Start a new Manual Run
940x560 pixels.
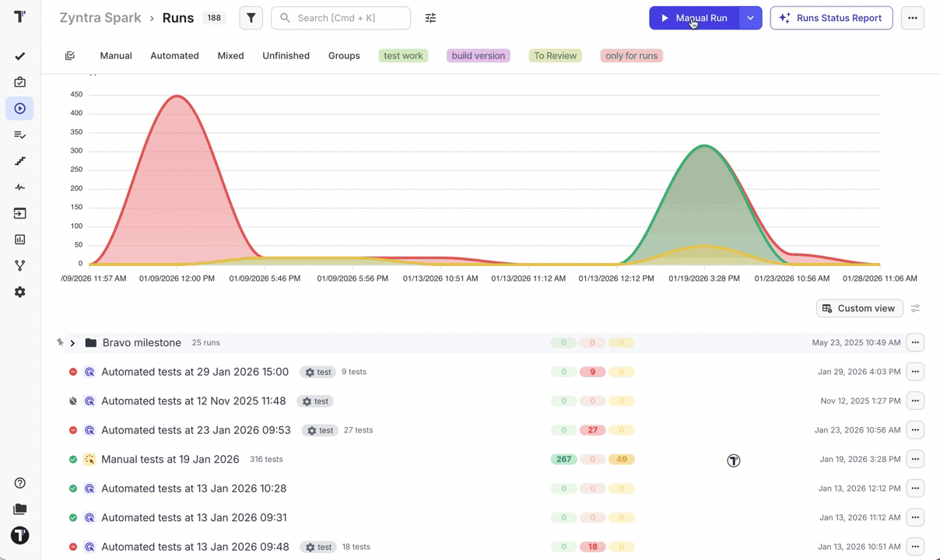tap(693, 18)
